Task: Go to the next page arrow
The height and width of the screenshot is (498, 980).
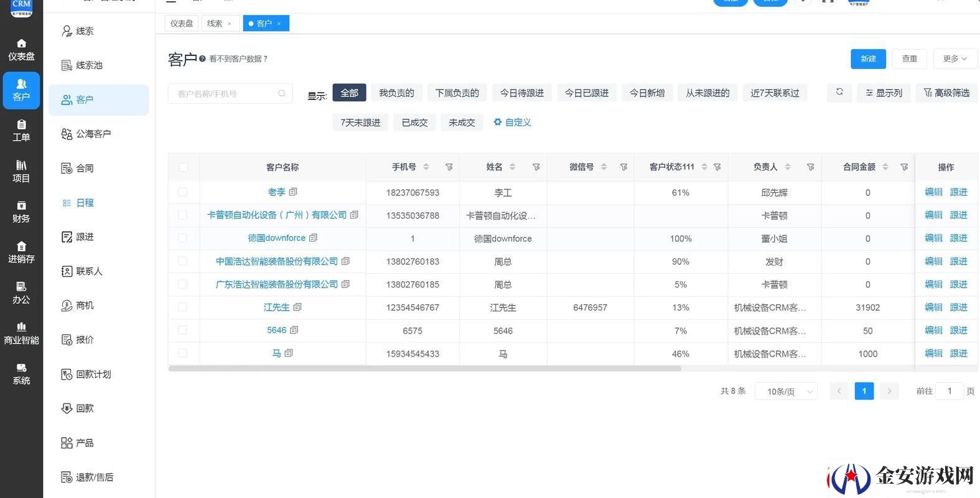Action: click(889, 391)
